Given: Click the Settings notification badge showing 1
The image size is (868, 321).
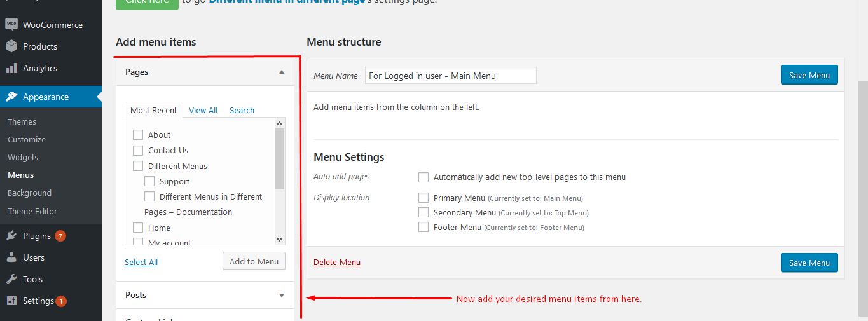Looking at the screenshot, I should (61, 301).
